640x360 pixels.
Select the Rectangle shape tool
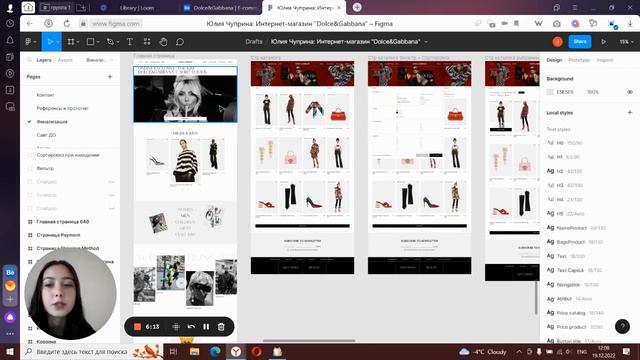click(x=91, y=42)
